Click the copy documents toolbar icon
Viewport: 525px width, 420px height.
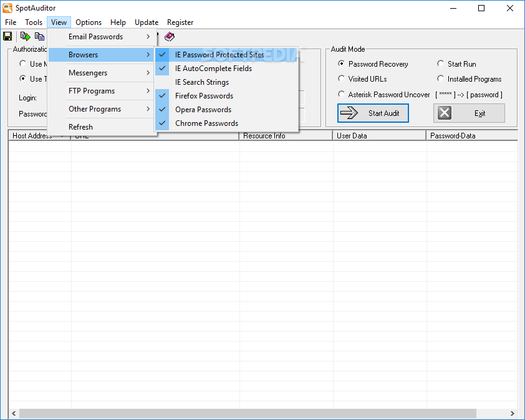click(39, 36)
